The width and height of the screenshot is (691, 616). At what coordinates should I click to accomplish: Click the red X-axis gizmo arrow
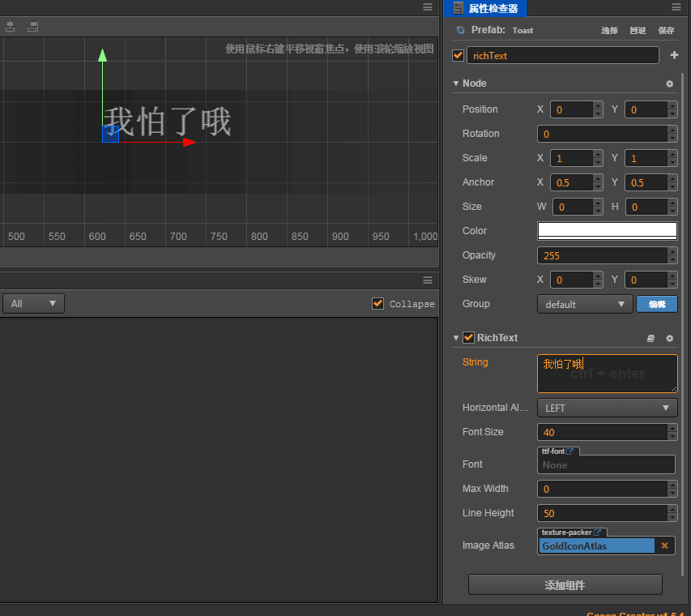(x=190, y=142)
